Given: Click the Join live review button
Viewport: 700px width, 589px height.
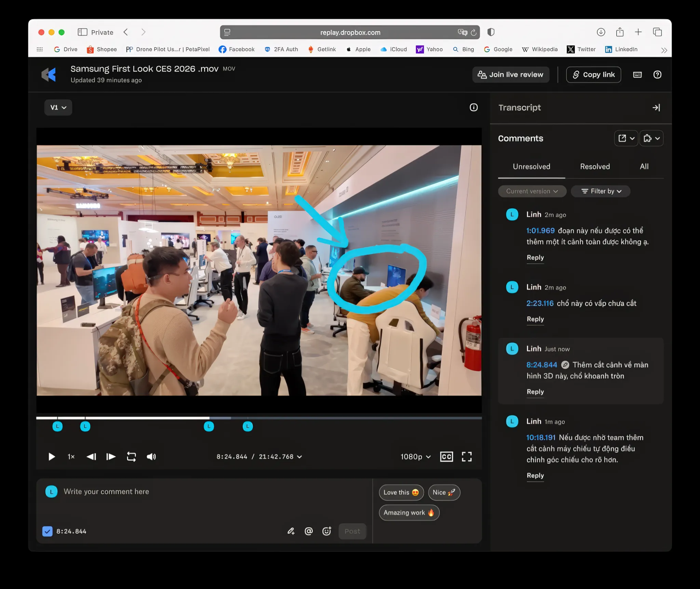Looking at the screenshot, I should pyautogui.click(x=511, y=74).
